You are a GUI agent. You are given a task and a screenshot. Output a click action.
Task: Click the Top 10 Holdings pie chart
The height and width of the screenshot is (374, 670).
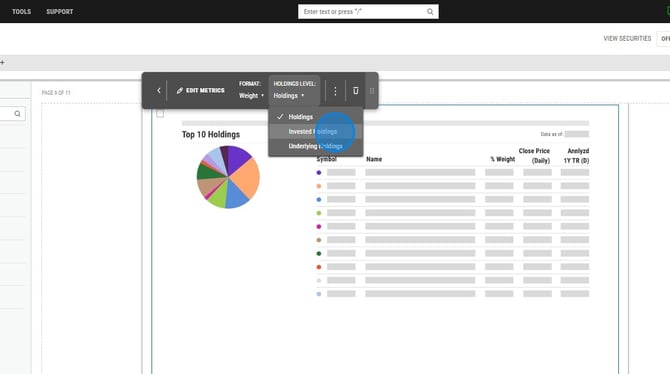228,177
